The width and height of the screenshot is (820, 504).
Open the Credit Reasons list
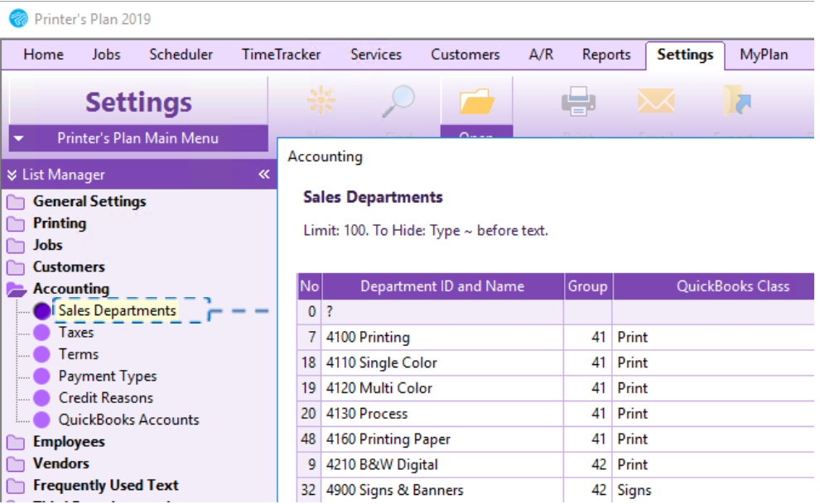point(106,398)
